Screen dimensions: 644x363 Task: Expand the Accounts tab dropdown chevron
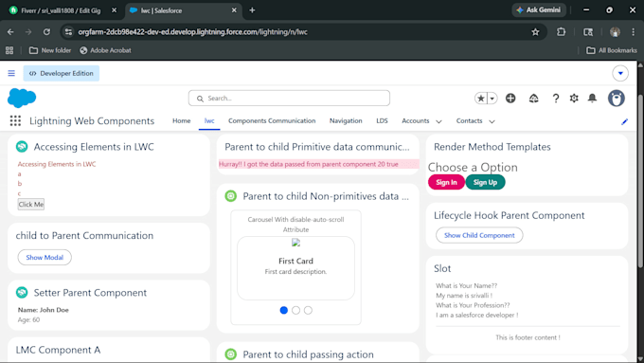(438, 121)
